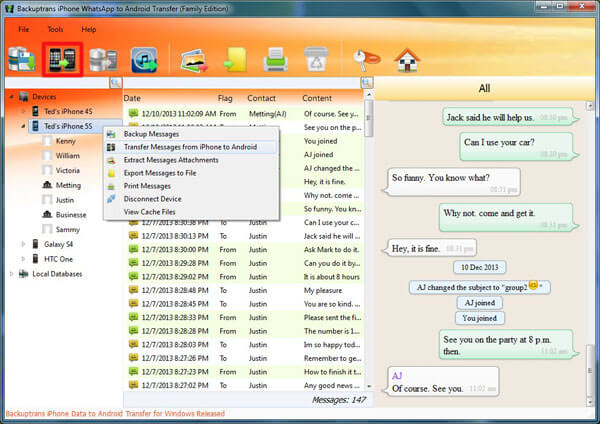Click the printer toolbar icon
Viewport: 600px width, 424px height.
tap(275, 61)
